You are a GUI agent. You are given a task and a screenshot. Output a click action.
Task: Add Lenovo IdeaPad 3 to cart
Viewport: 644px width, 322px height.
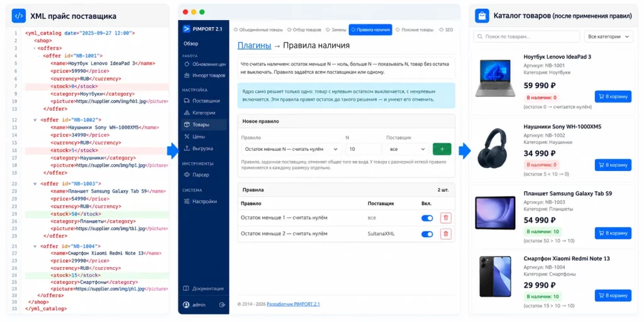coord(613,97)
